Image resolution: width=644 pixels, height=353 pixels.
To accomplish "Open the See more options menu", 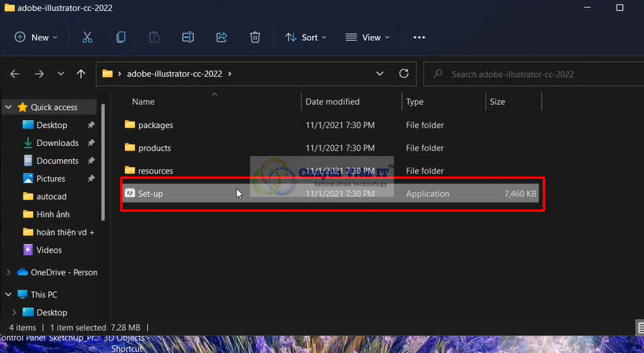I will click(x=419, y=37).
